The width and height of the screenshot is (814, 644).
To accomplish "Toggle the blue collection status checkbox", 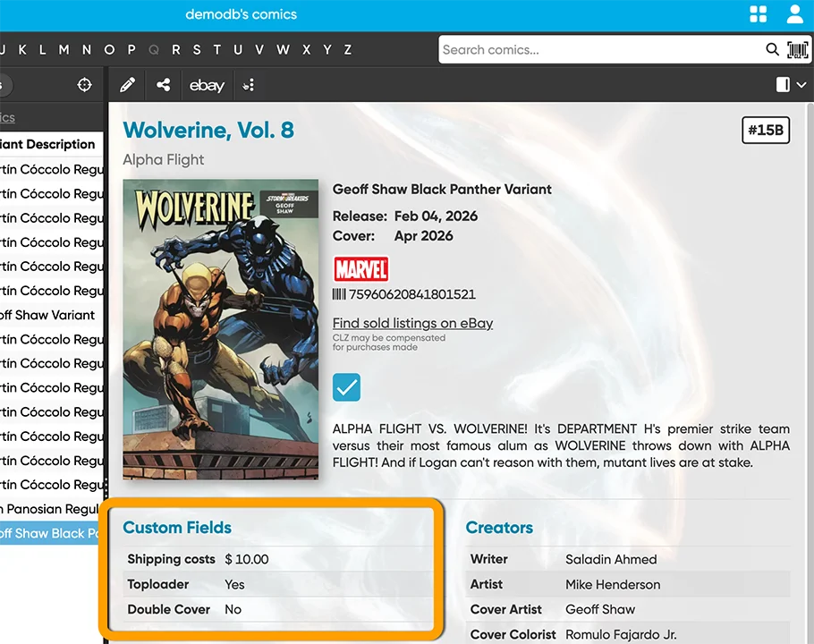I will [346, 387].
